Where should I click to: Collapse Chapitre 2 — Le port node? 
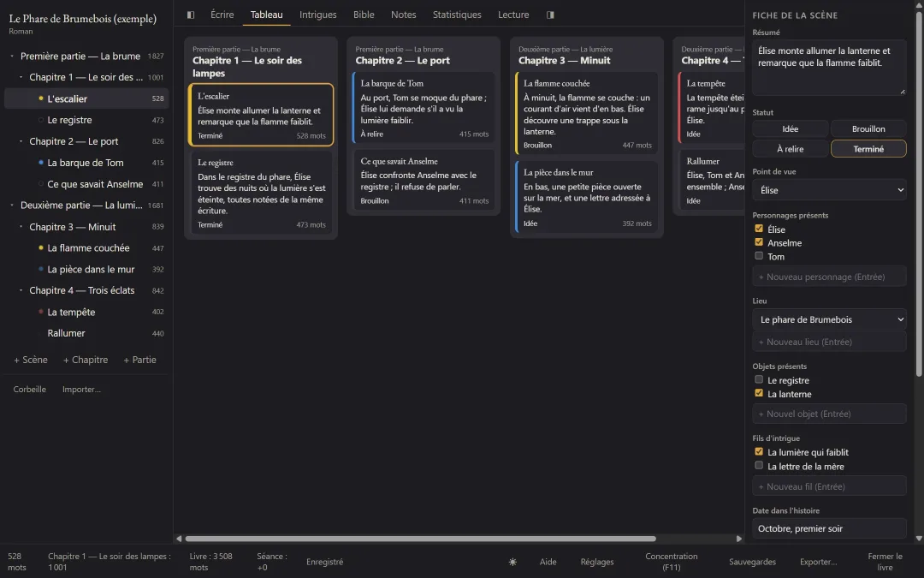click(x=21, y=141)
